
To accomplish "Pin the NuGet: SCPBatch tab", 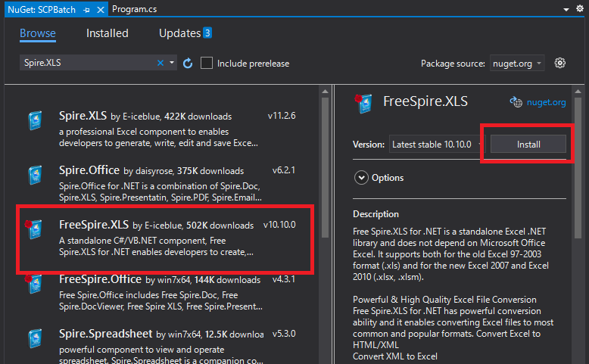I will click(87, 10).
